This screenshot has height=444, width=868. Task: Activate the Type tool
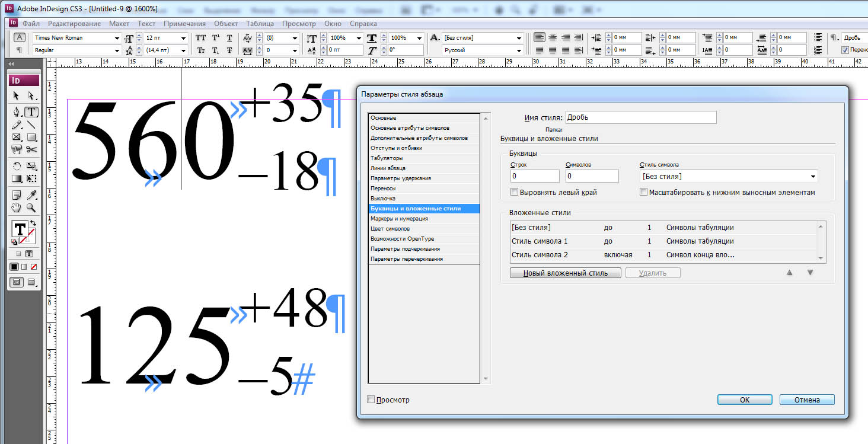pyautogui.click(x=31, y=111)
